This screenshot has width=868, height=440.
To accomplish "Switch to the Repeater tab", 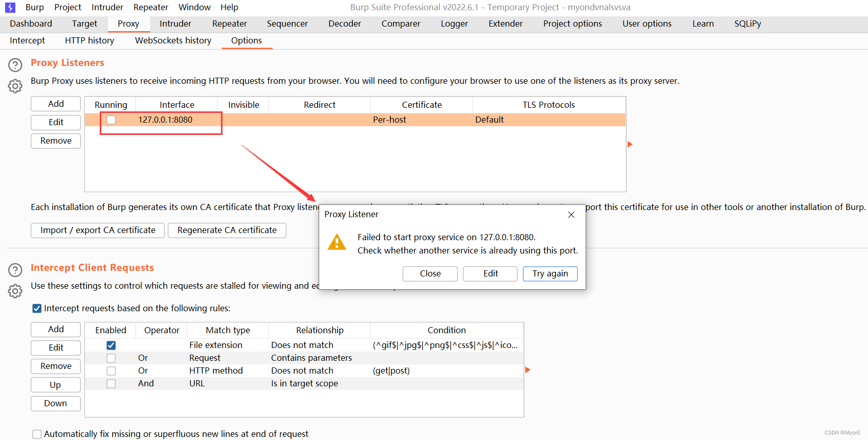I will coord(230,24).
